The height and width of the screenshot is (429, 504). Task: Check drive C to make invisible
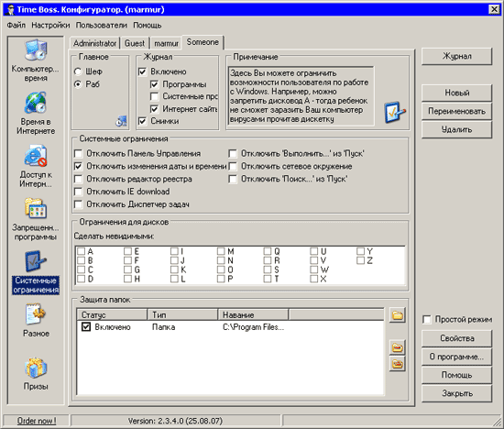(82, 269)
